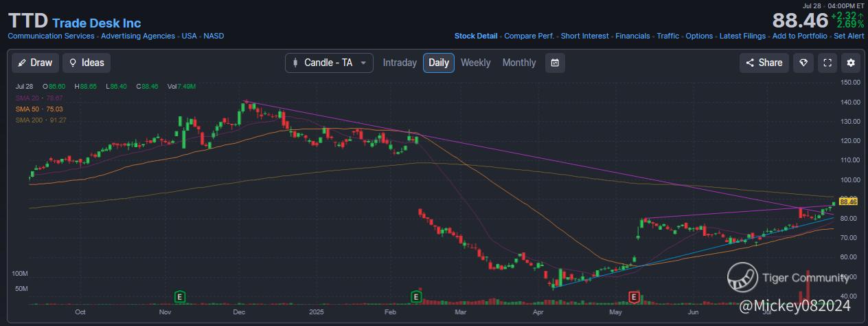Click the calendar date range icon

tap(555, 63)
